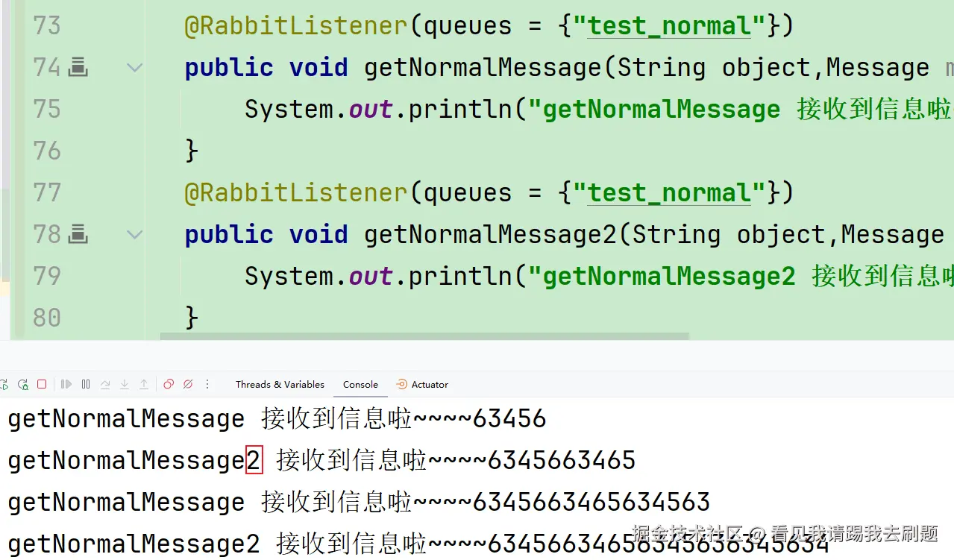The image size is (954, 560).
Task: Click the gutter icon on line 78
Action: [x=78, y=236]
